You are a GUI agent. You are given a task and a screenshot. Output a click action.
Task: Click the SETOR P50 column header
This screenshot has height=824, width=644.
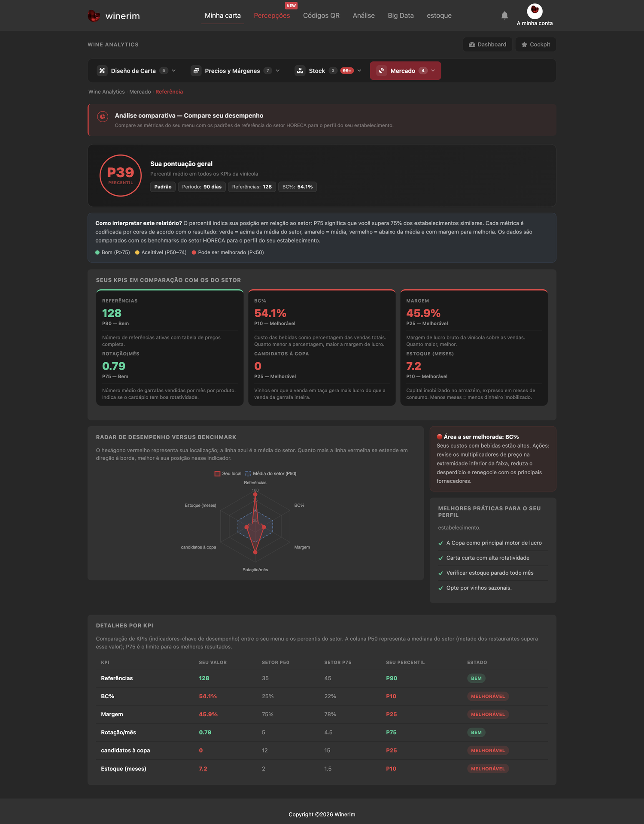click(x=276, y=663)
